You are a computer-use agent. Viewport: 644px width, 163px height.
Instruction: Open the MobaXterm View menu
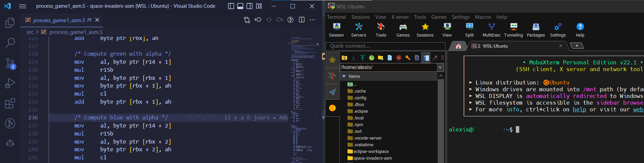pos(381,17)
